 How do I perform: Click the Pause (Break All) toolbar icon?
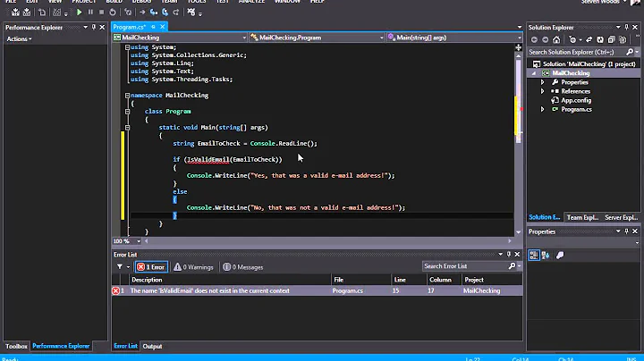(90, 13)
